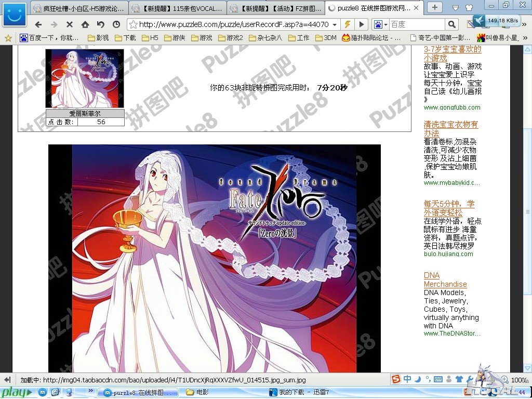Open the 游戏2 bookmark folder
532x399 pixels.
230,38
